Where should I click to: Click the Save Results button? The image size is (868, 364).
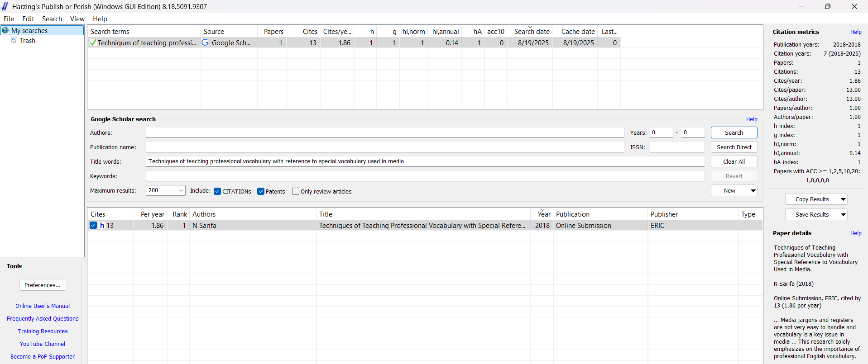click(x=812, y=214)
